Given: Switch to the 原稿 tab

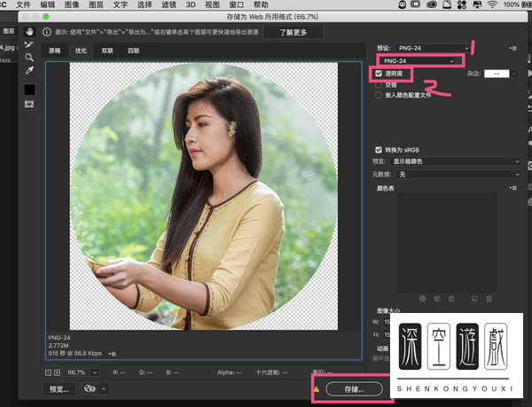Looking at the screenshot, I should 55,51.
